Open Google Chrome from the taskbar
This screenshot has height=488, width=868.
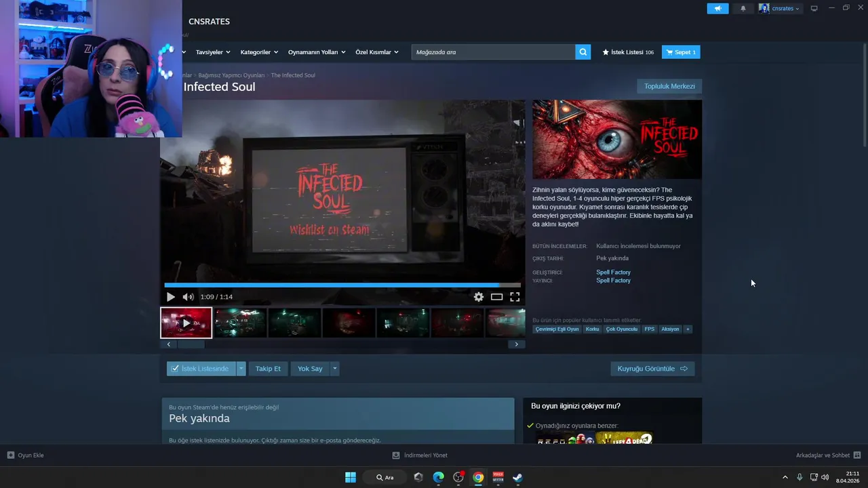[478, 477]
